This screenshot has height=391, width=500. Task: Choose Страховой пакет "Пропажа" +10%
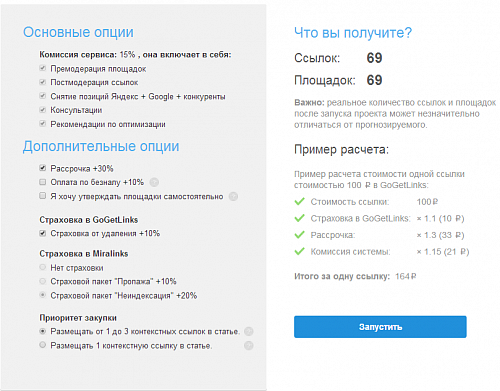42,281
